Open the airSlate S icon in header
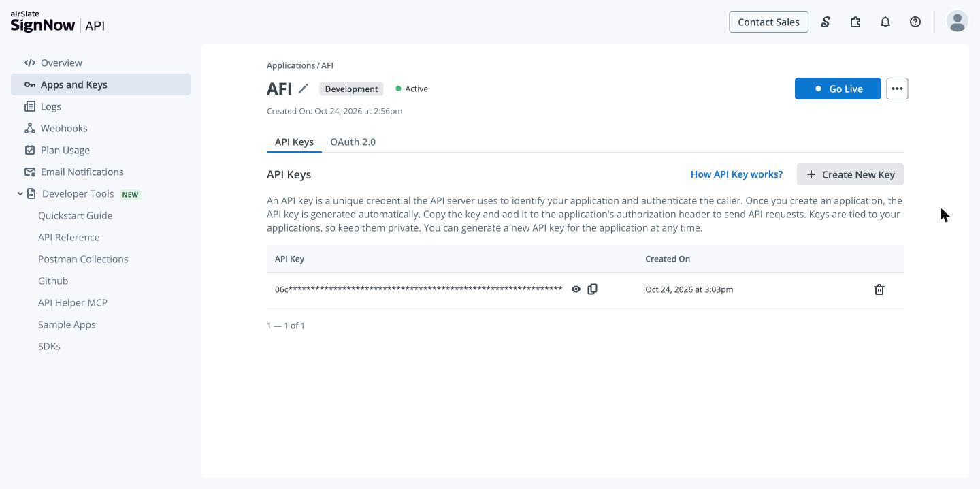980x489 pixels. 826,22
